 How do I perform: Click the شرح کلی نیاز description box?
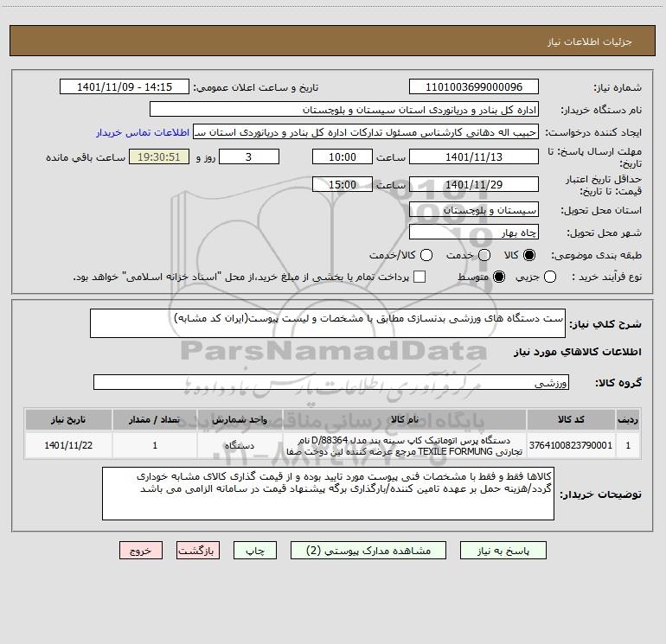(x=328, y=323)
